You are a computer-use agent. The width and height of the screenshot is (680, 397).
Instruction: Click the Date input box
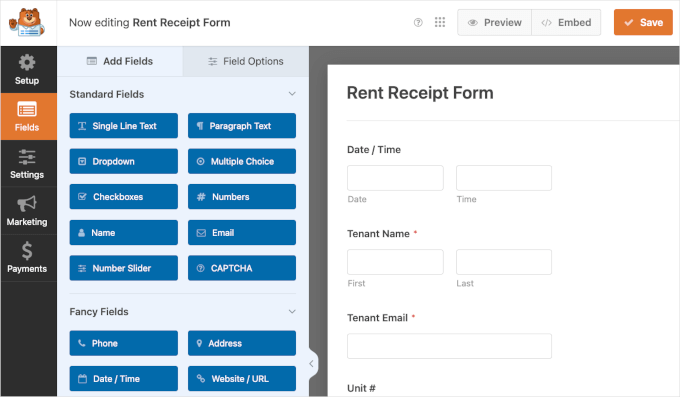point(395,178)
